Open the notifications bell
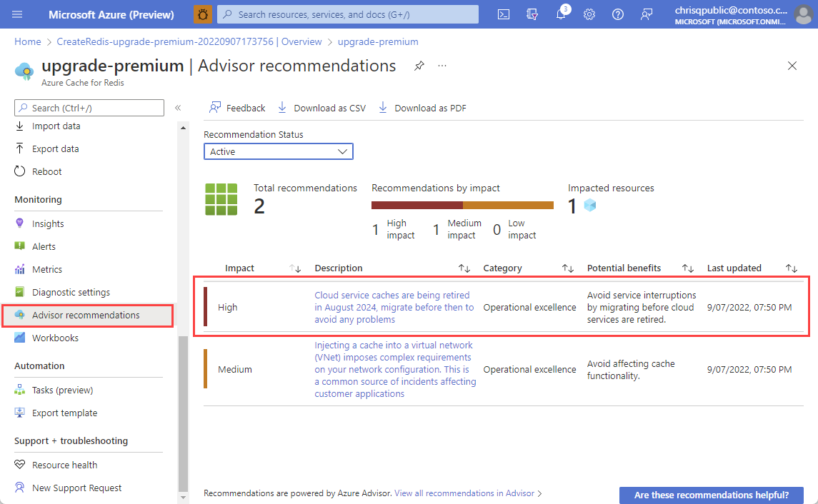The image size is (818, 504). coord(562,13)
